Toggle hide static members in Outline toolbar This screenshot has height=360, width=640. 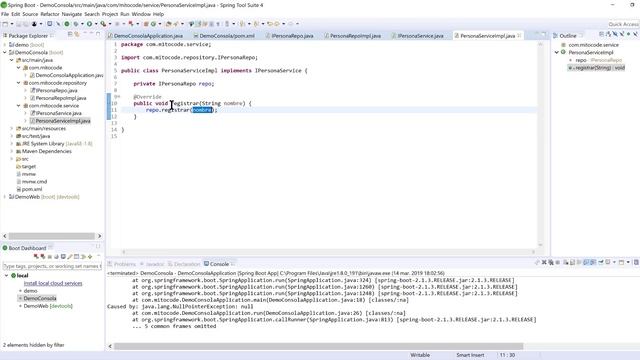coord(622,34)
